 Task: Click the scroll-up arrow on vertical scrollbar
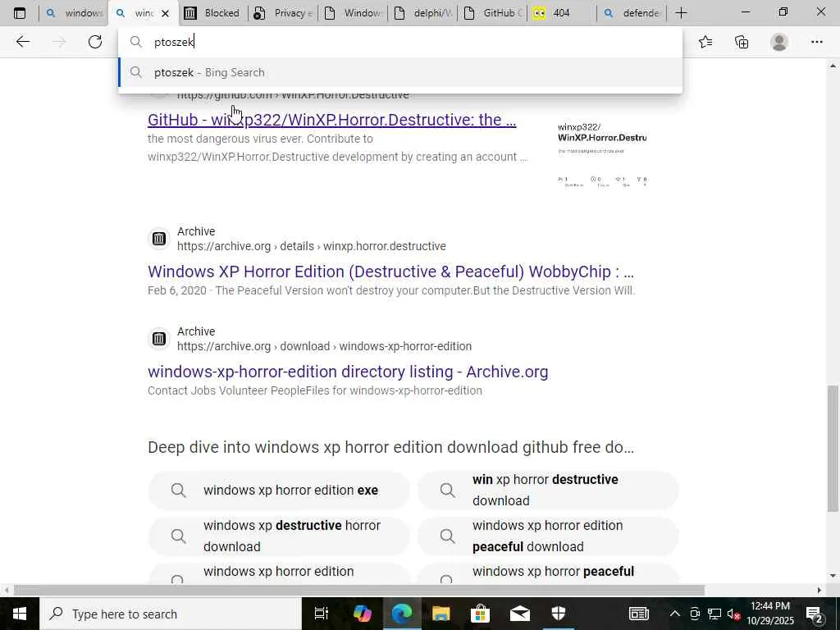[x=833, y=66]
